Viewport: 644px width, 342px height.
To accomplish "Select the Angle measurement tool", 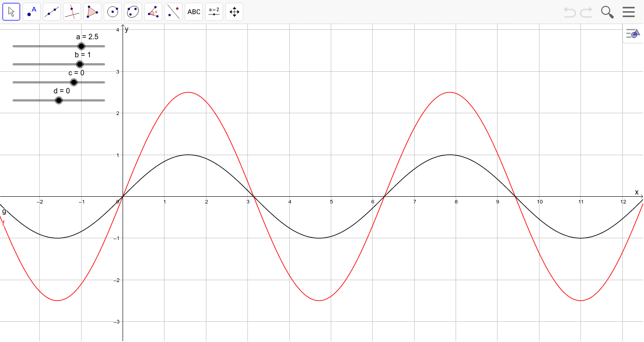I will pos(153,12).
